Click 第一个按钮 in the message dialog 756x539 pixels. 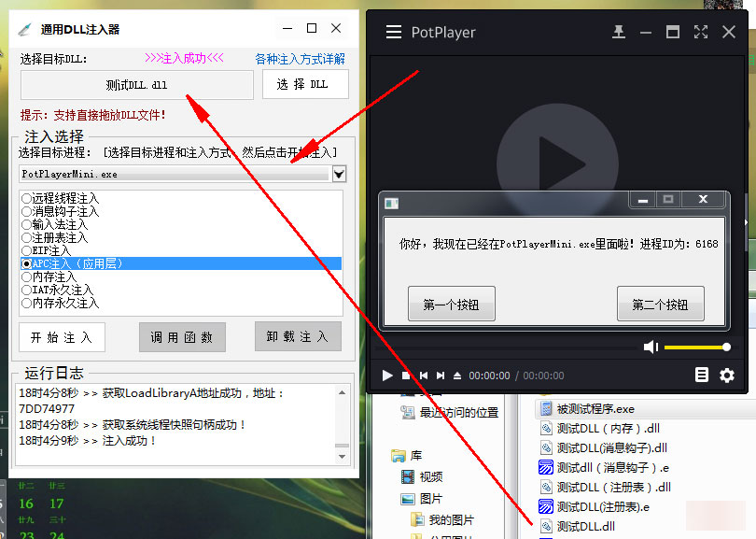(x=452, y=304)
